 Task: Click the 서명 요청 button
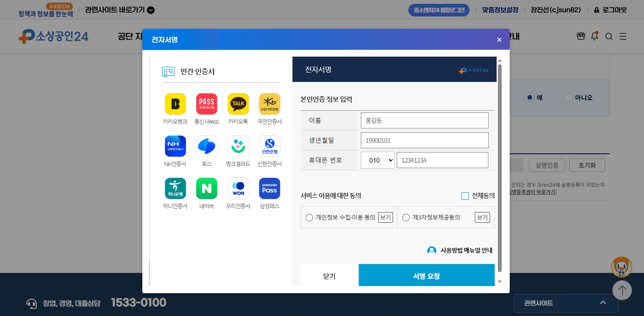click(427, 275)
